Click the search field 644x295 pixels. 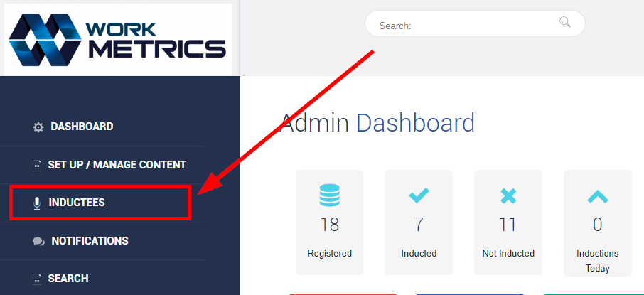pyautogui.click(x=475, y=23)
